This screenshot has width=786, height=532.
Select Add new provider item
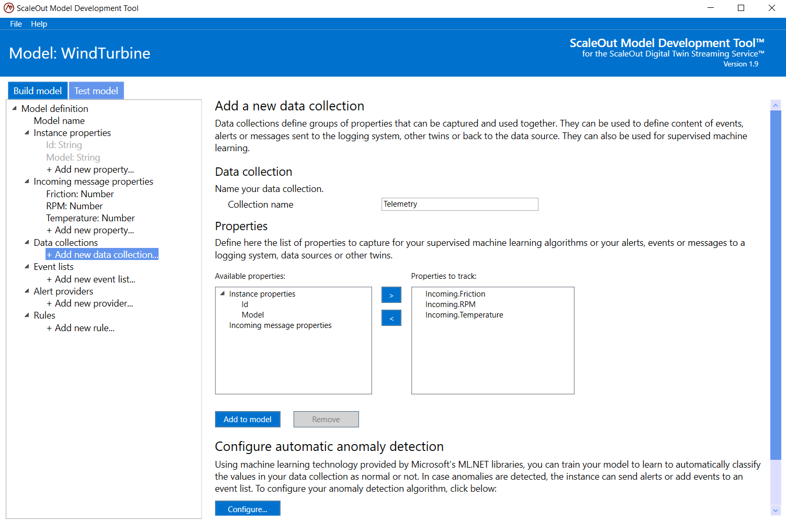(89, 303)
